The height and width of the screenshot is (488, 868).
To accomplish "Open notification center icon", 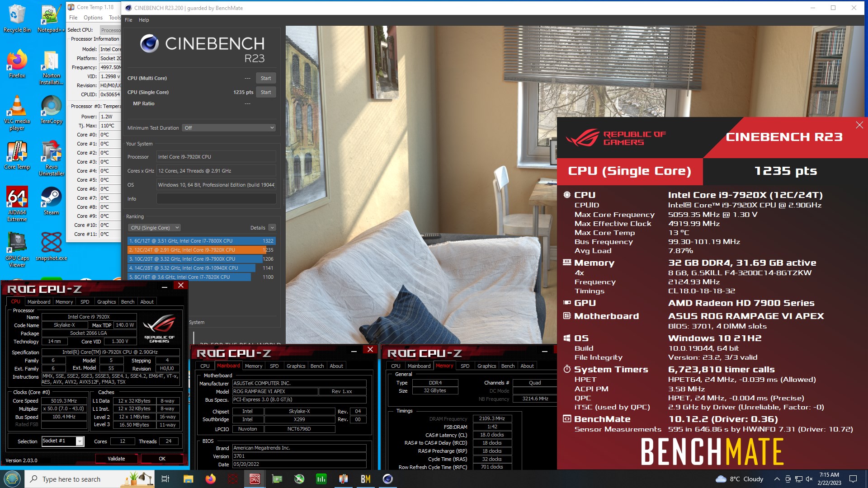I will click(853, 479).
